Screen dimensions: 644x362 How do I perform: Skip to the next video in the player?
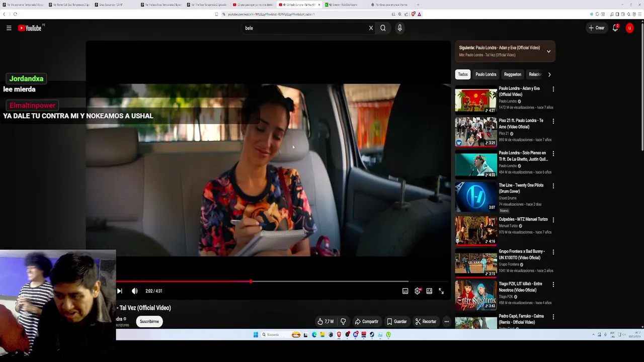click(119, 291)
